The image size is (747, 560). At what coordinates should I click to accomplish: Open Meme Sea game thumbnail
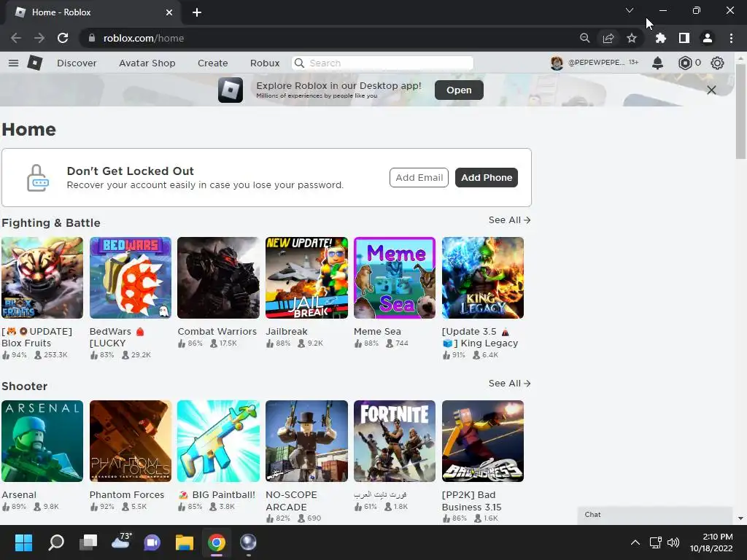(x=395, y=278)
